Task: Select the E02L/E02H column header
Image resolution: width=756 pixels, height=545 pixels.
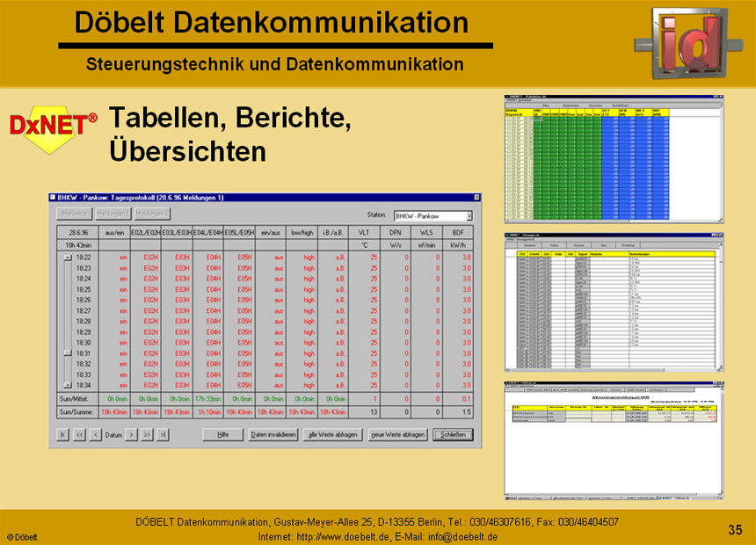Action: coord(146,232)
